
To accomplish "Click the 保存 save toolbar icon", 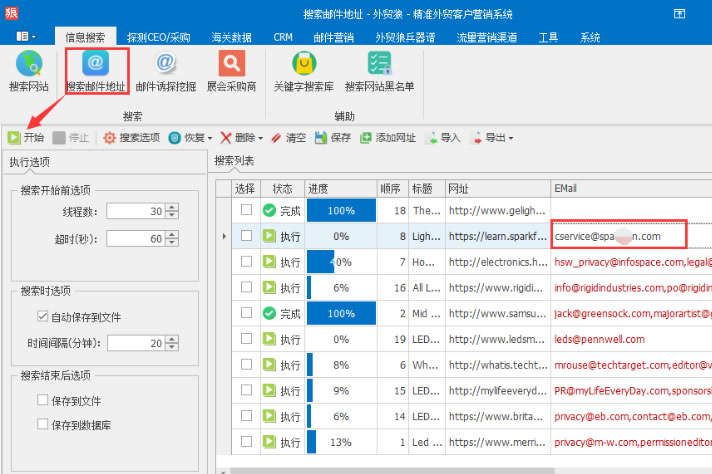I will click(334, 137).
